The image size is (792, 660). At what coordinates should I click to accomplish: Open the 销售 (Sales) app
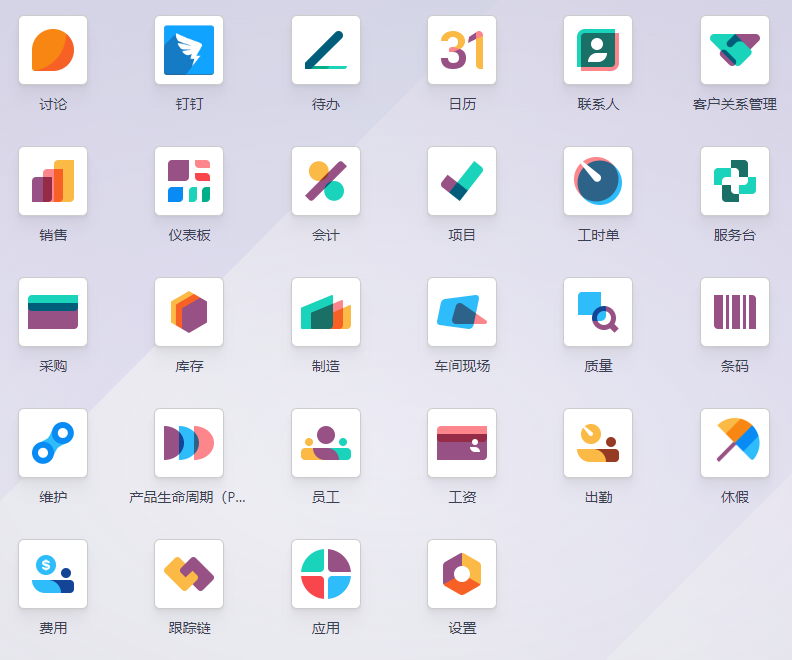coord(53,181)
